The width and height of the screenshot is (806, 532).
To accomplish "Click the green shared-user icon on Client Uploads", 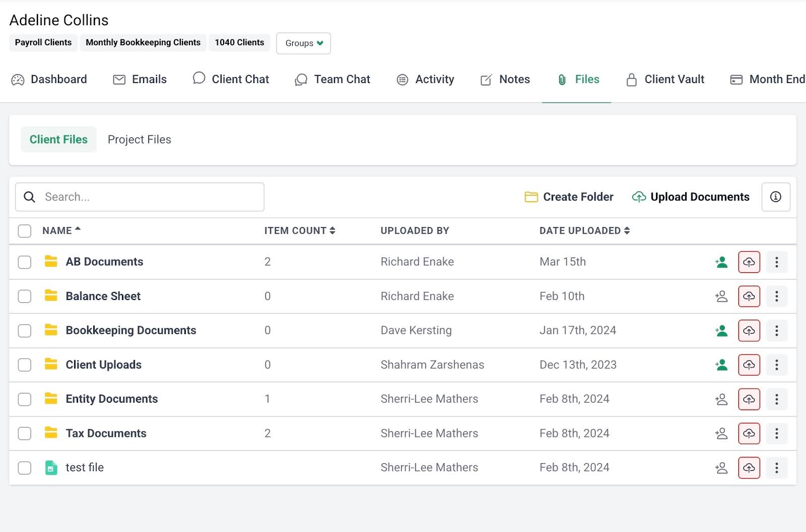I will point(721,365).
